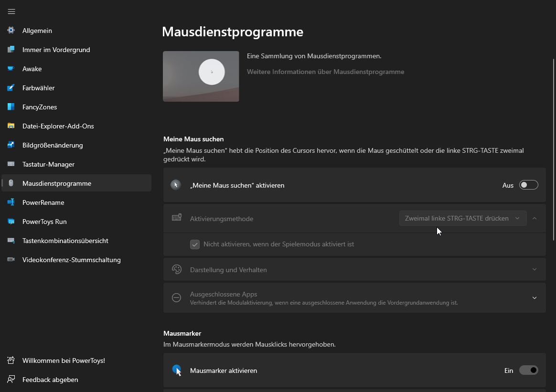Uncheck 'Nicht aktivieren, wenn der Spielemodus aktiviert ist'
The height and width of the screenshot is (392, 556).
click(x=195, y=244)
